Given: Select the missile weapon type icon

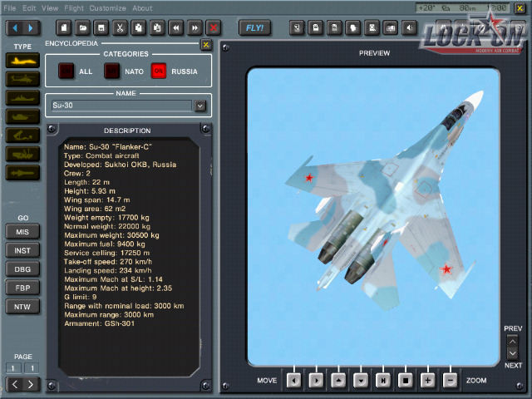Looking at the screenshot, I should click(22, 173).
